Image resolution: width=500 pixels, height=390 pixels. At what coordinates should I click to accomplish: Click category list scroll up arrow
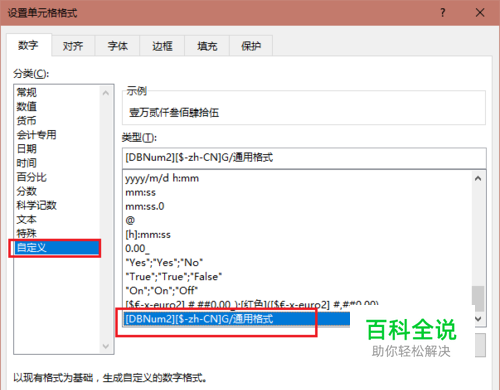(x=106, y=93)
